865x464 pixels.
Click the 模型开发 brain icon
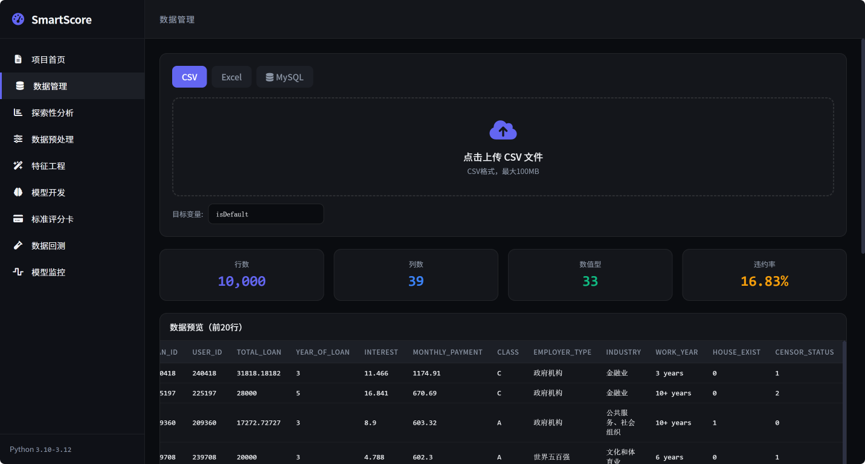coord(18,192)
